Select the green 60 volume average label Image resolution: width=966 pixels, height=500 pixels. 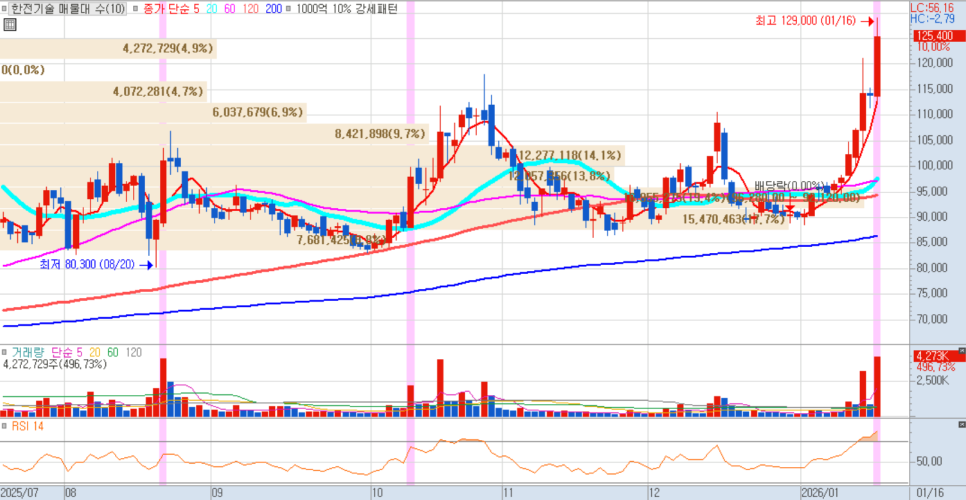click(x=113, y=353)
